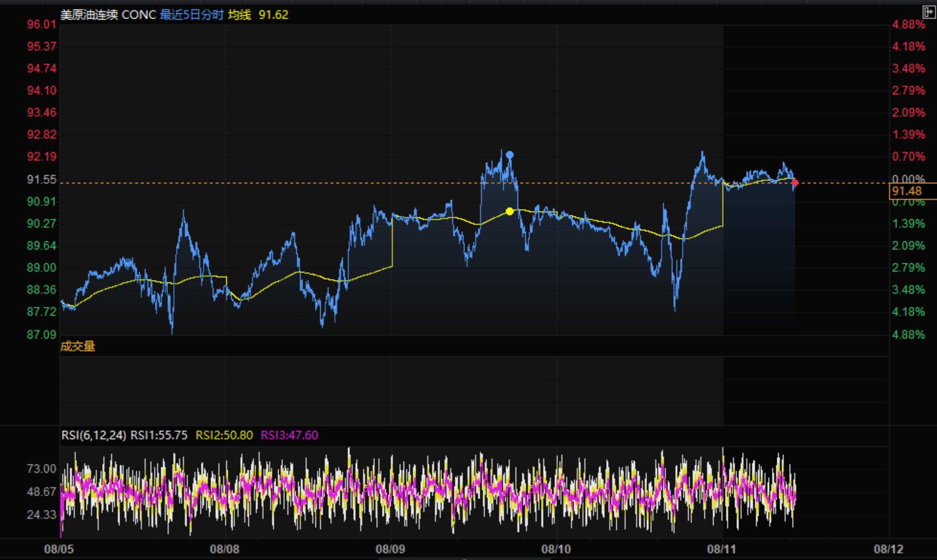Click the 均线 91.62 legend label
937x560 pixels.
click(x=258, y=15)
